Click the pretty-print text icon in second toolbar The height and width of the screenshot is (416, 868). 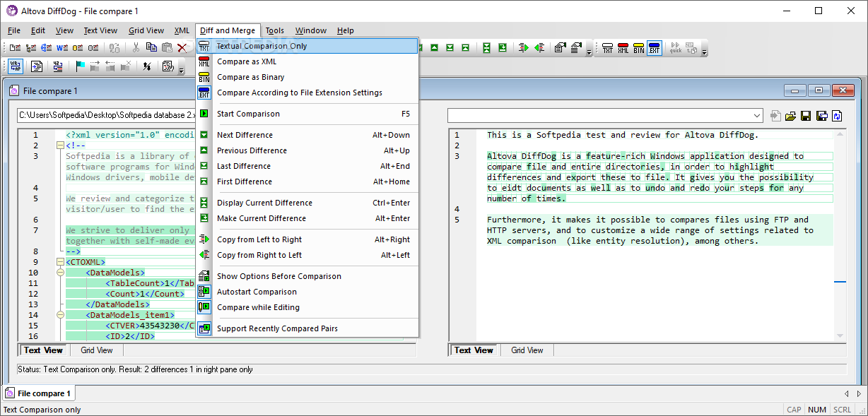pyautogui.click(x=37, y=66)
